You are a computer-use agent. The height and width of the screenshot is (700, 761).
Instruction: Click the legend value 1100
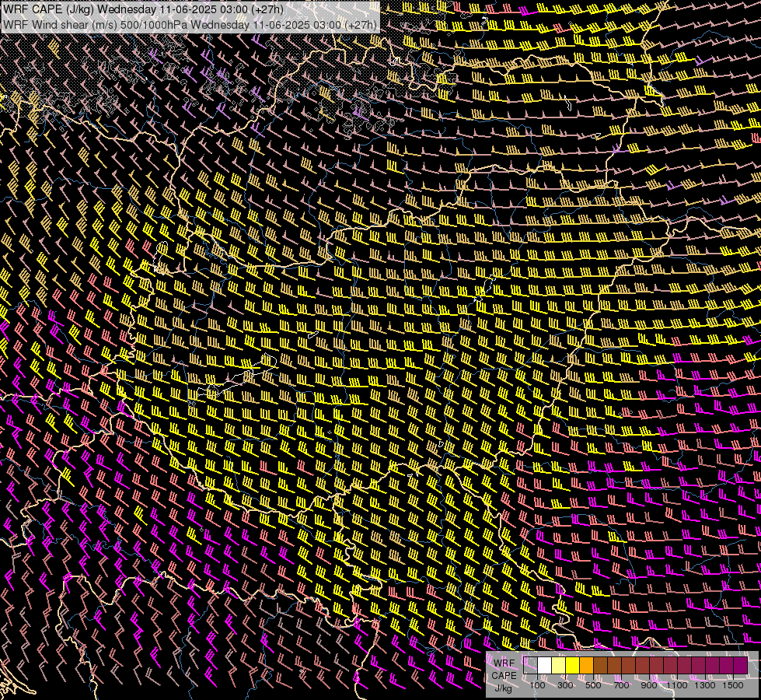677,685
